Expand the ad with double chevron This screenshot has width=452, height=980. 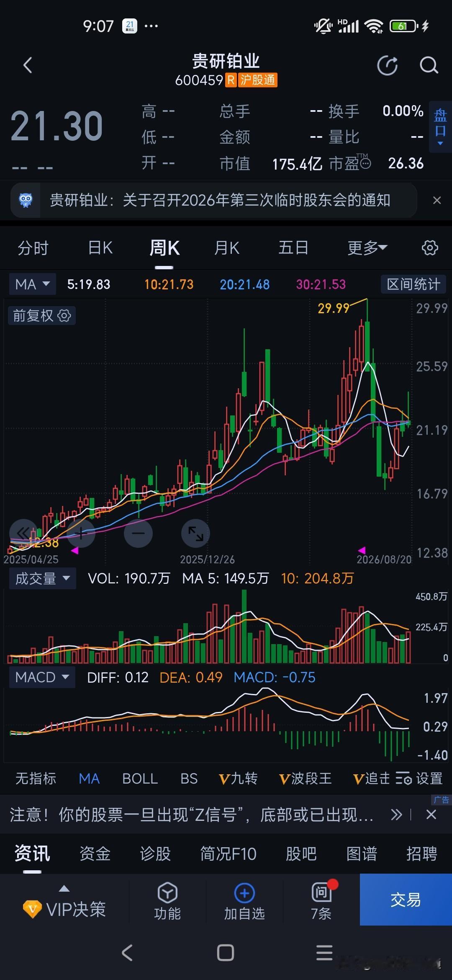tap(396, 815)
